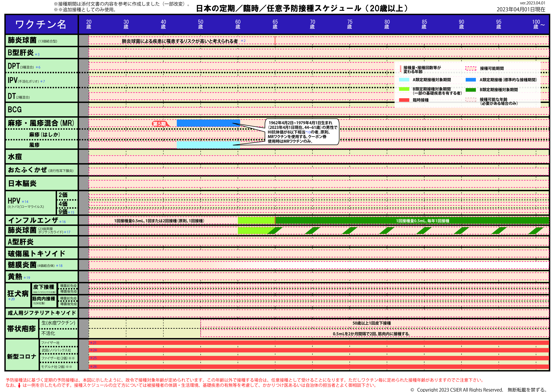Click the 生(水痘ワクチン) sub-row label
555x392 pixels.
pos(58,323)
